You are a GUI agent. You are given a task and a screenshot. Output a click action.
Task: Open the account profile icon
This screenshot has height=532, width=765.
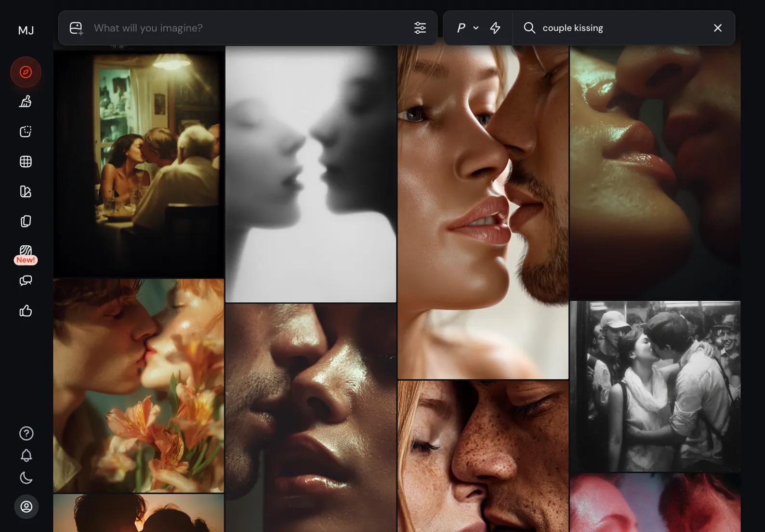[x=26, y=506]
